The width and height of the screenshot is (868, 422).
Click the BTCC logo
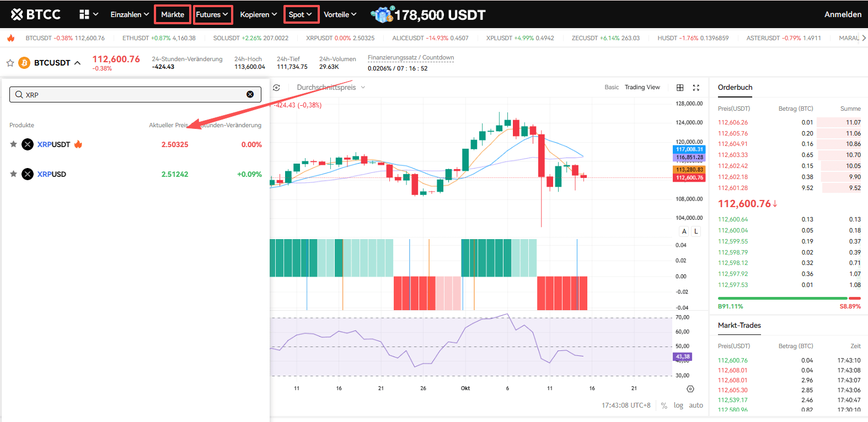pos(36,14)
